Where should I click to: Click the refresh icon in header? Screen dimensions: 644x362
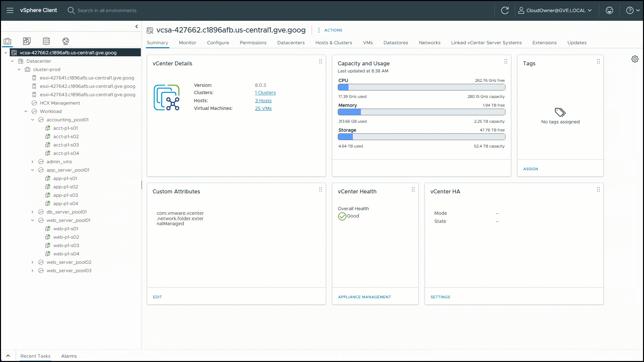point(505,10)
